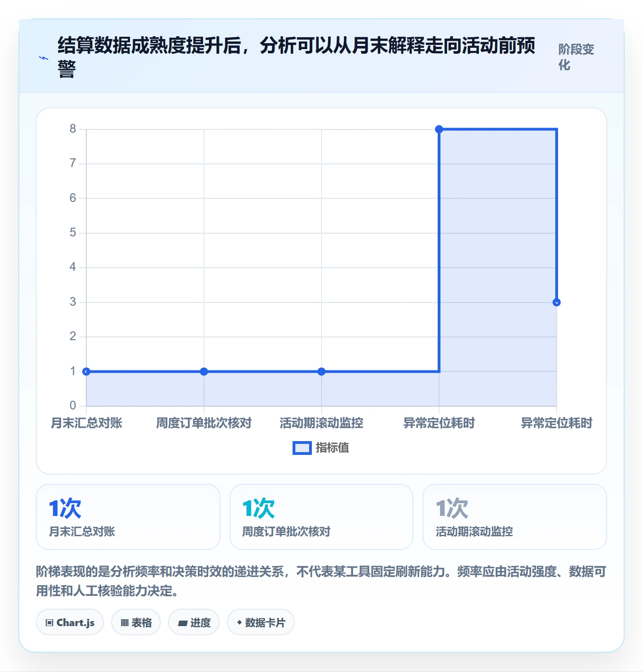Click the final data point at value 3
The image size is (643, 672).
point(557,302)
